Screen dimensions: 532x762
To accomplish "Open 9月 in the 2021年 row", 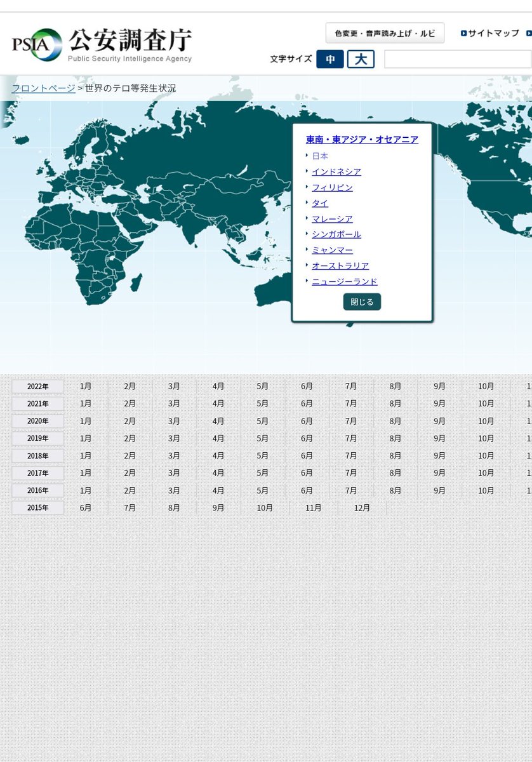I will (x=440, y=404).
